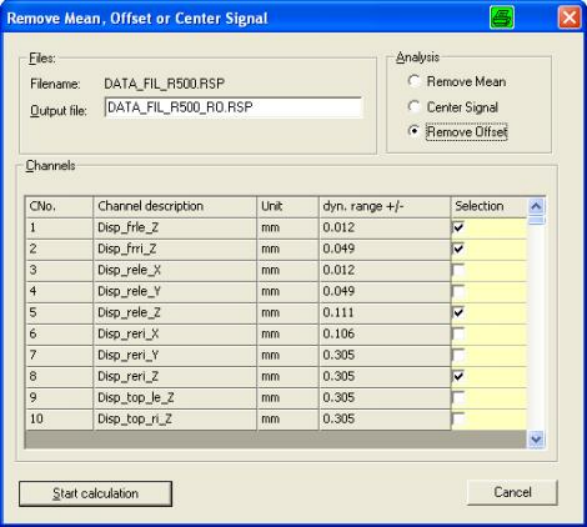
Task: Click scroll up arrow of channel table
Action: click(536, 206)
